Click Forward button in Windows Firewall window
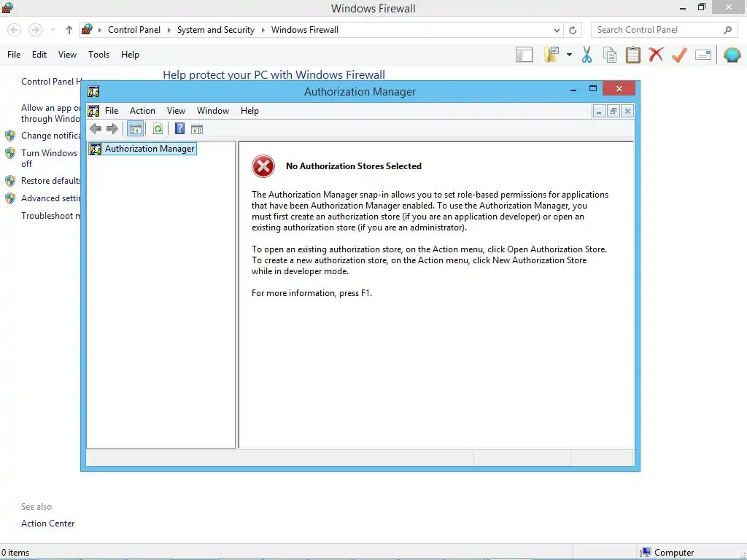The height and width of the screenshot is (560, 747). click(35, 30)
